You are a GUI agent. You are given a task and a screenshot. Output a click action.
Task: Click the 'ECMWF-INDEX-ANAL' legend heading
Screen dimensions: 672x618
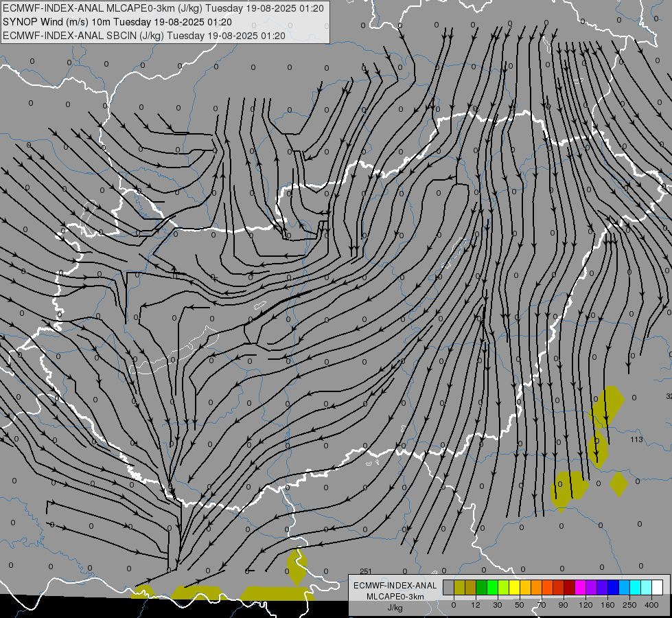395,586
